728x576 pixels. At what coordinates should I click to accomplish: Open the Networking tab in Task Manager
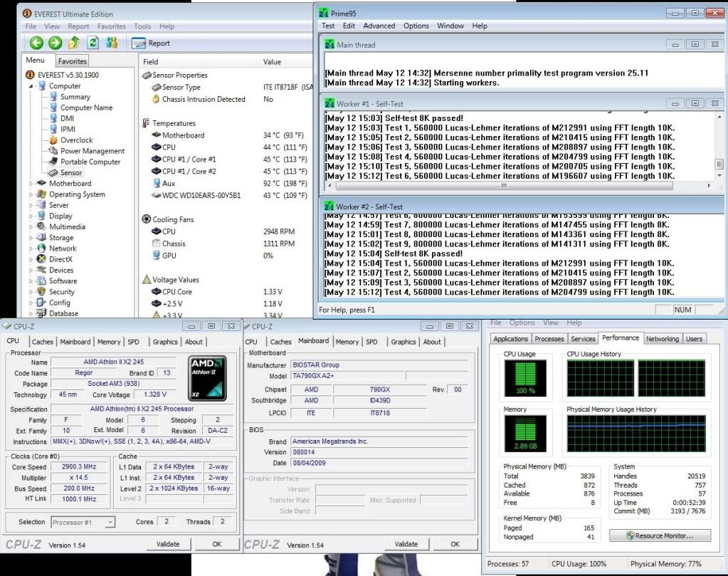(662, 339)
